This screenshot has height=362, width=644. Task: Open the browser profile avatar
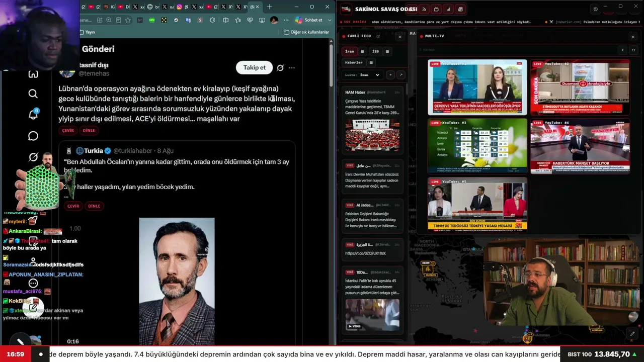click(x=274, y=20)
